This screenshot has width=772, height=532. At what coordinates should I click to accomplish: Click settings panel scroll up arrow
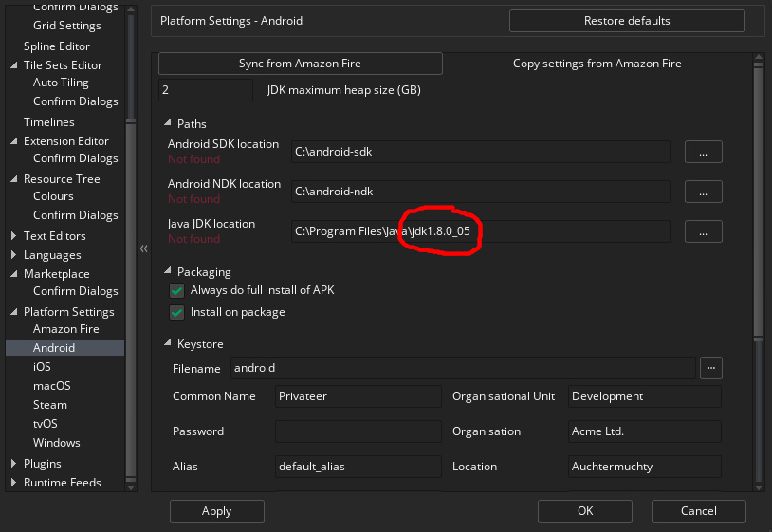pyautogui.click(x=758, y=58)
